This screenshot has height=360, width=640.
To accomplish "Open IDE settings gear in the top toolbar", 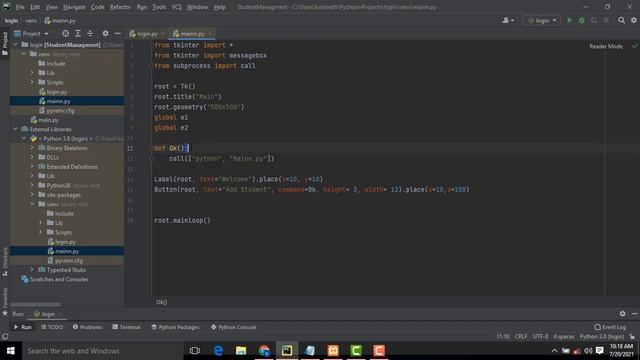I will pyautogui.click(x=633, y=20).
